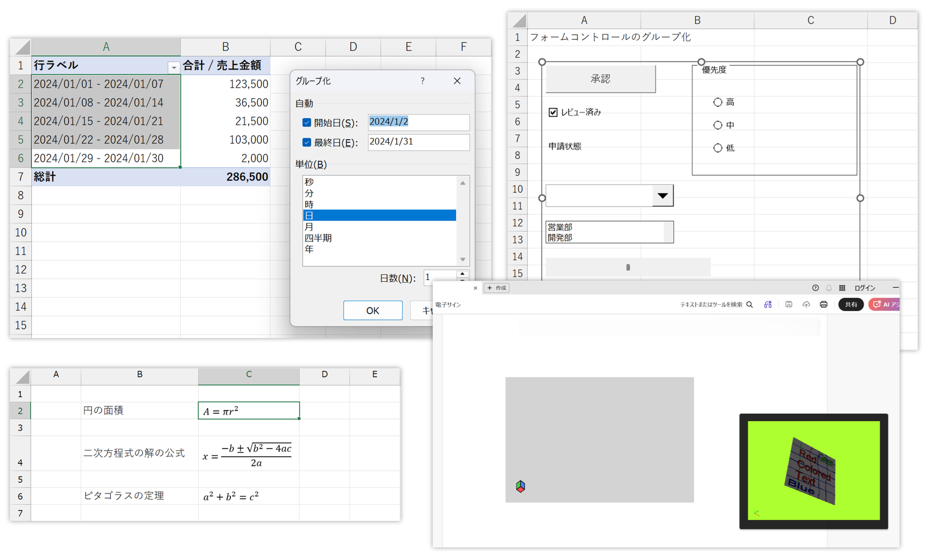
Task: Click the help icon in Acrobat window
Action: tap(815, 288)
